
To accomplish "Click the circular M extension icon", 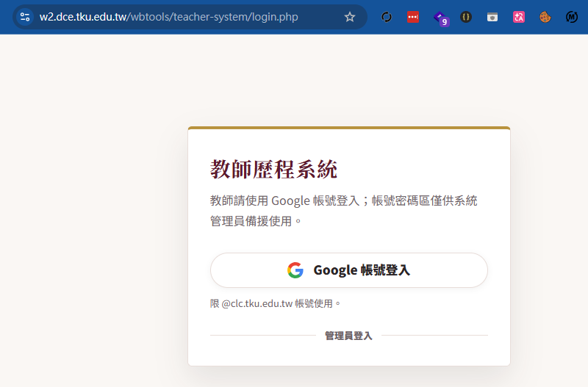I will (572, 17).
